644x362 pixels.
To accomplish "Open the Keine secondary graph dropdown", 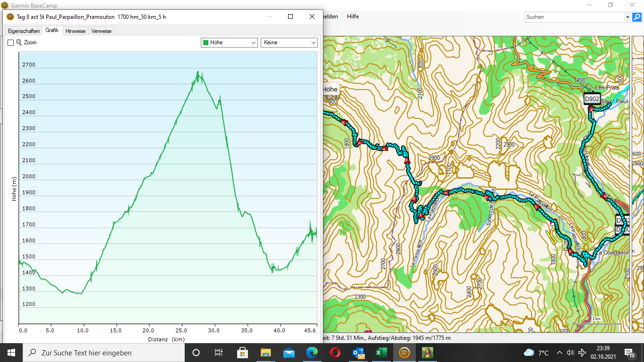I will coord(289,42).
